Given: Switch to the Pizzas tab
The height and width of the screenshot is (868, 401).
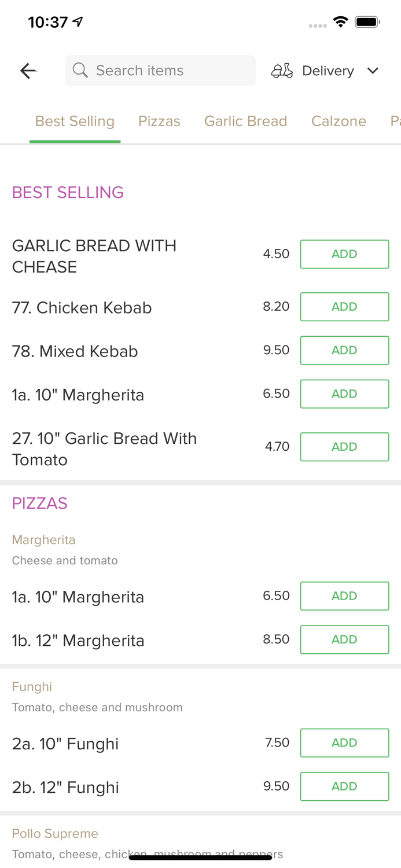Looking at the screenshot, I should click(x=159, y=121).
